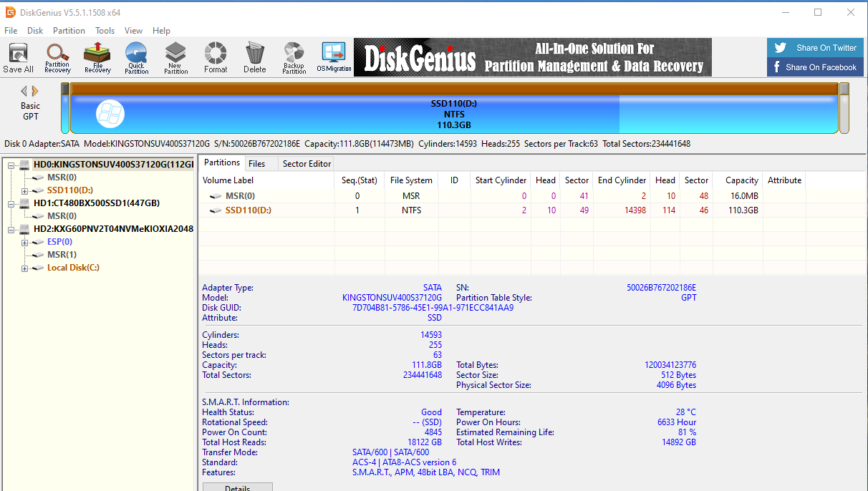Open the Disk menu

(35, 31)
